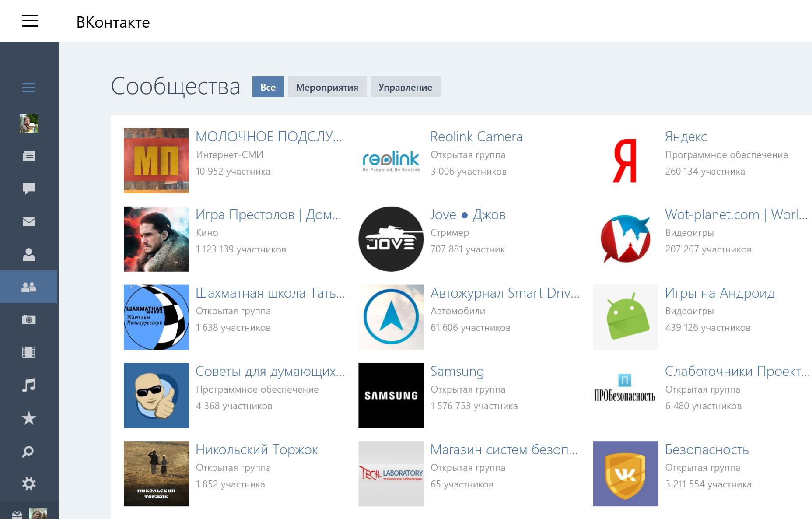Open the chat bubble notifications icon in sidebar
Screen dimensions: 812x519
tap(29, 189)
